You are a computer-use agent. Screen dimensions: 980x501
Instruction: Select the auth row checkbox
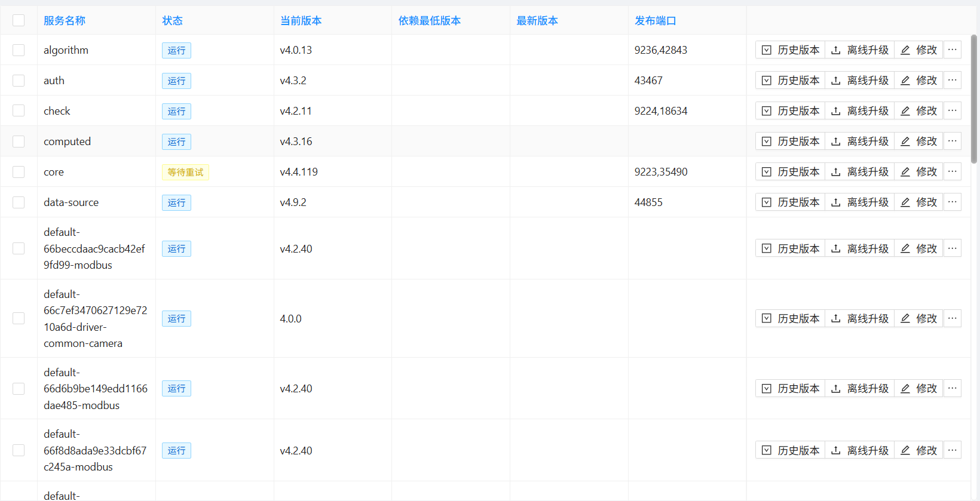pos(19,81)
